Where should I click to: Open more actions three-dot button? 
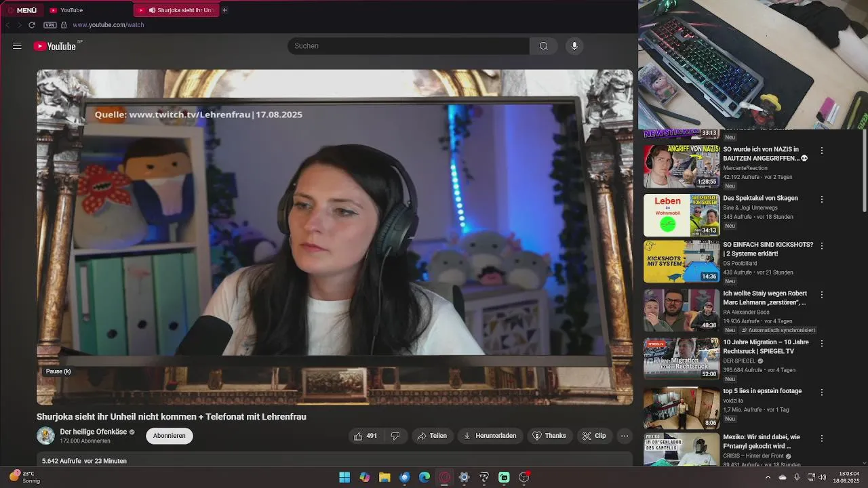625,436
